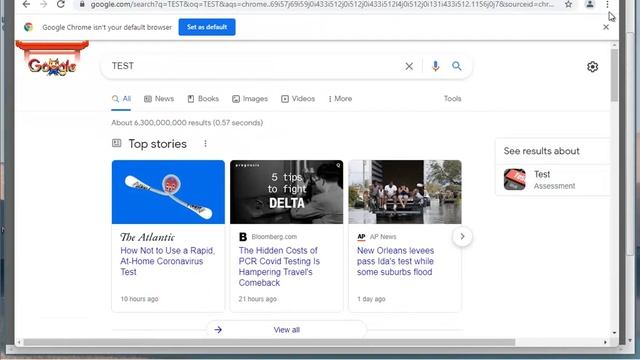The height and width of the screenshot is (360, 640).
Task: Click The Atlantic publisher logo
Action: [147, 237]
